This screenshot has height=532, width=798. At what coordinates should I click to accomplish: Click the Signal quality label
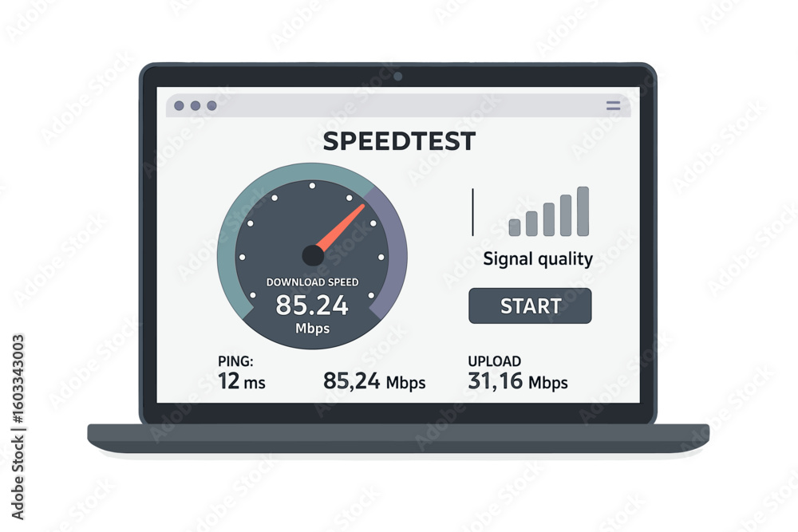click(x=538, y=259)
